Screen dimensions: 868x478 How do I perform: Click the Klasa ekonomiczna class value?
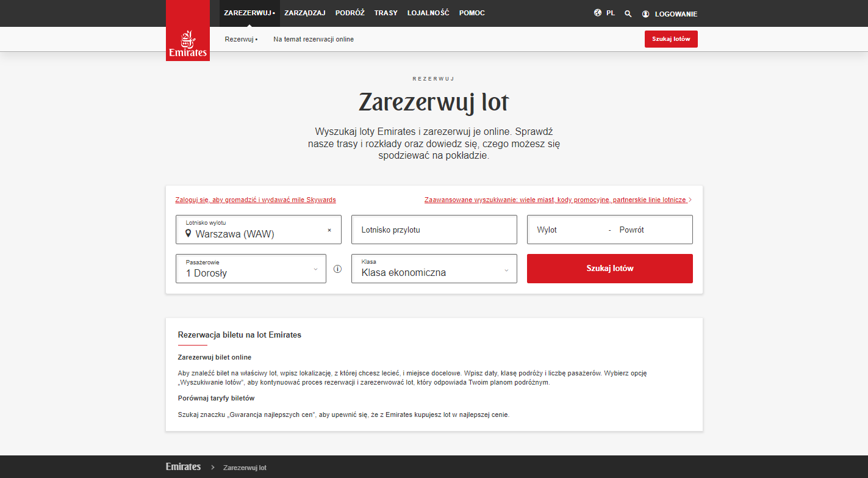tap(404, 273)
